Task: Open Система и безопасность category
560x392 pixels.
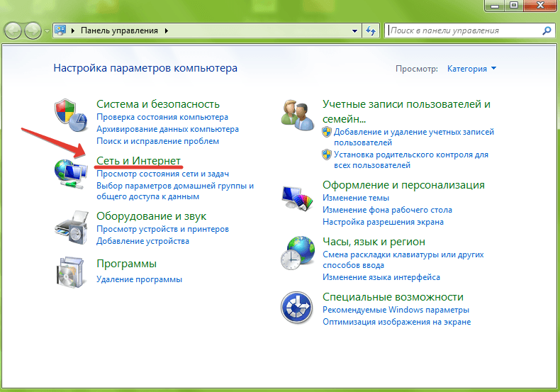Action: [x=158, y=104]
